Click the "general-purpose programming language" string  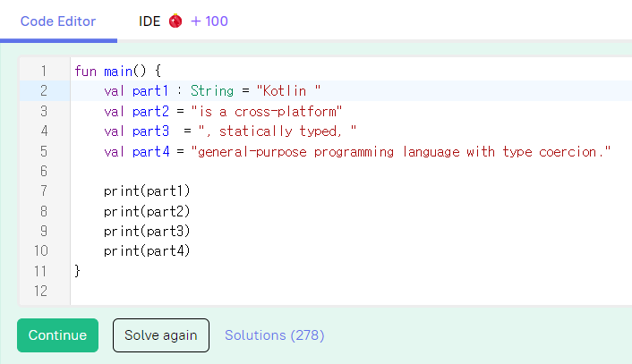[401, 152]
